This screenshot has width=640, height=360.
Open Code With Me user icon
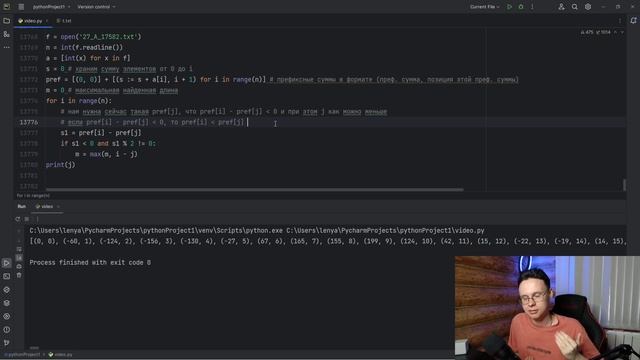click(562, 7)
